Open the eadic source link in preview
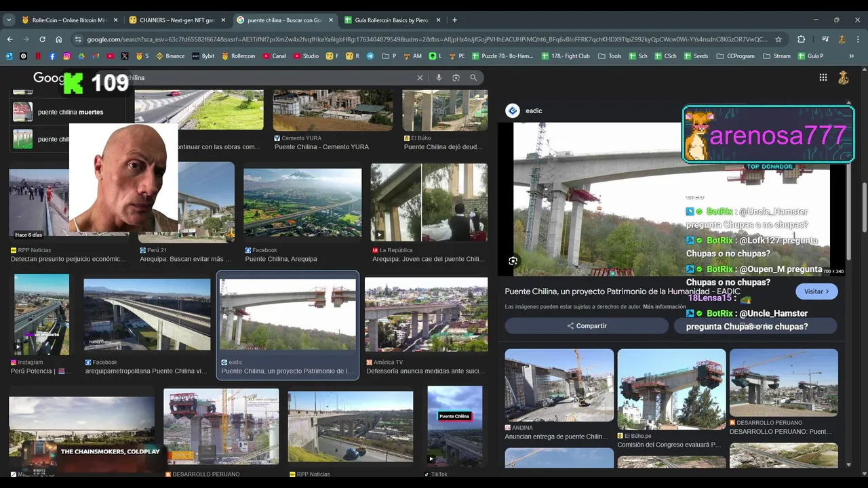 (525, 110)
